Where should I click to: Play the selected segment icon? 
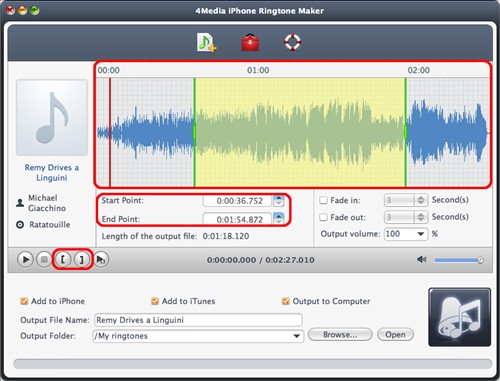[x=101, y=259]
